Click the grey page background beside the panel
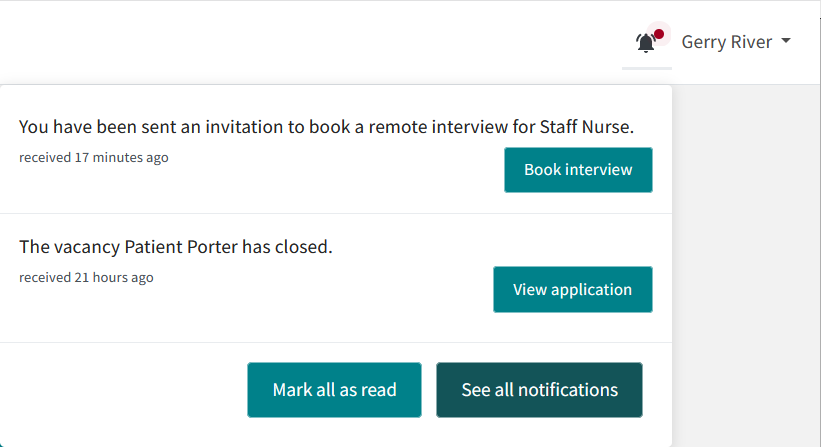821x447 pixels. (746, 262)
